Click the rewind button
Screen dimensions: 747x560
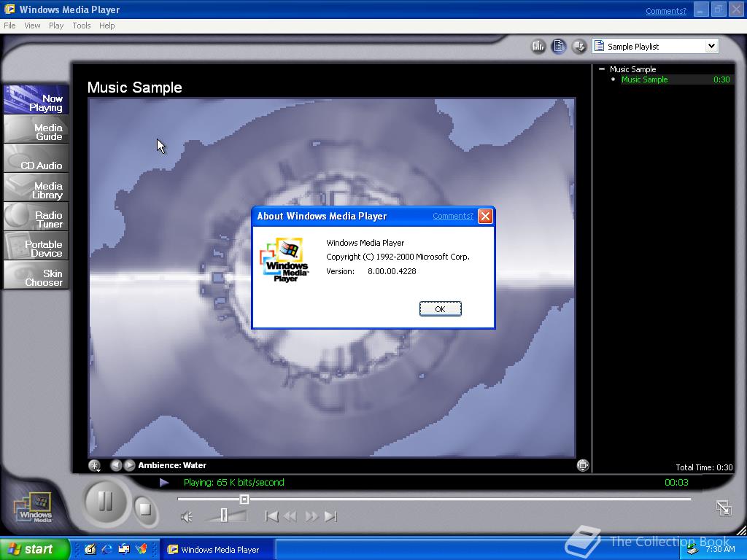coord(290,516)
